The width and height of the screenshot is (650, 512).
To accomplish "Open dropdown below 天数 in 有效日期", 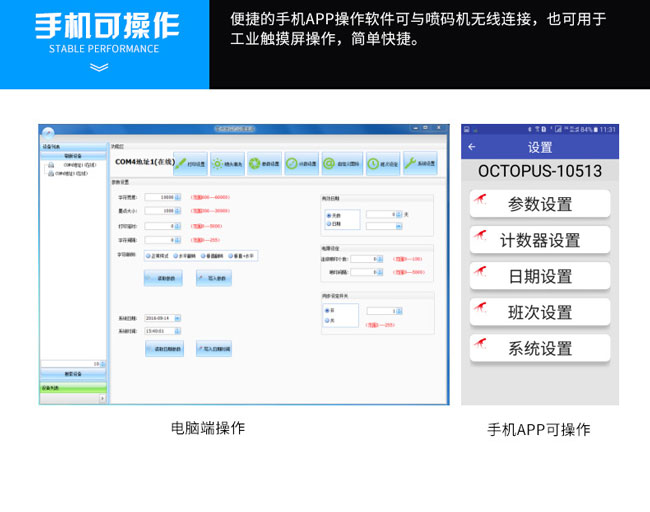I will tap(384, 226).
